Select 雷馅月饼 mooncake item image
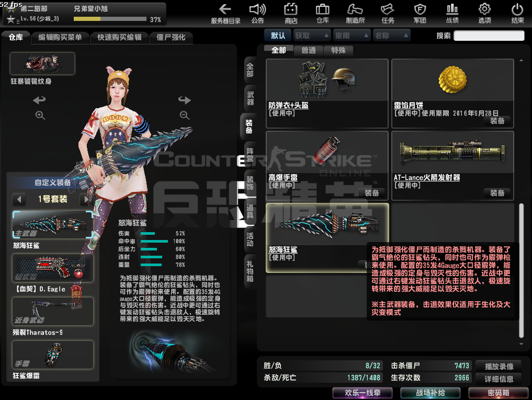532x400 pixels. [x=452, y=80]
